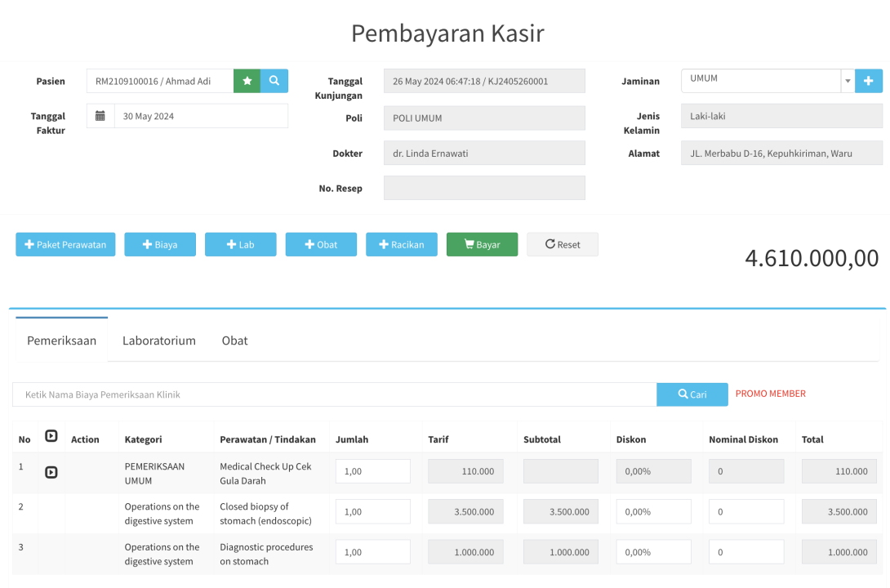This screenshot has height=588, width=890.
Task: Edit Jumlah for Closed biopsy row
Action: (373, 511)
